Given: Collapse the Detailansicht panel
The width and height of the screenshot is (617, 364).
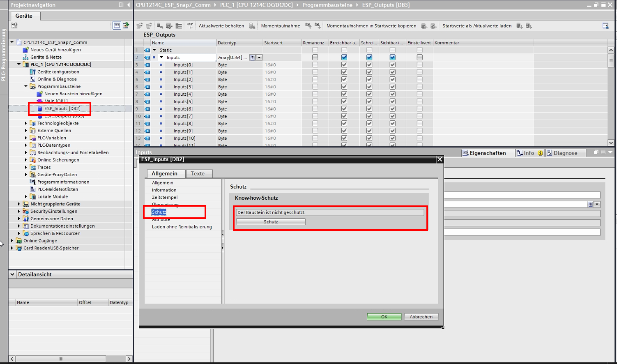Looking at the screenshot, I should pos(12,274).
